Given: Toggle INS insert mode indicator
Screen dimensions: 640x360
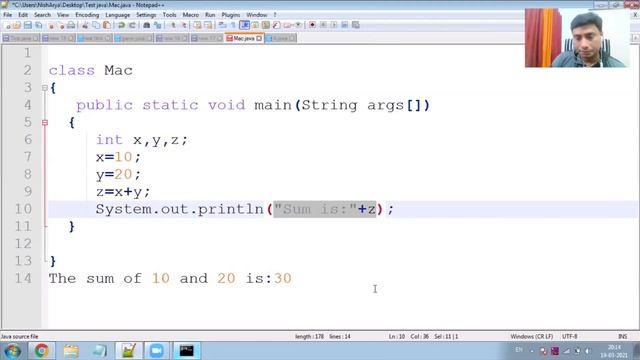Looking at the screenshot, I should pos(622,336).
